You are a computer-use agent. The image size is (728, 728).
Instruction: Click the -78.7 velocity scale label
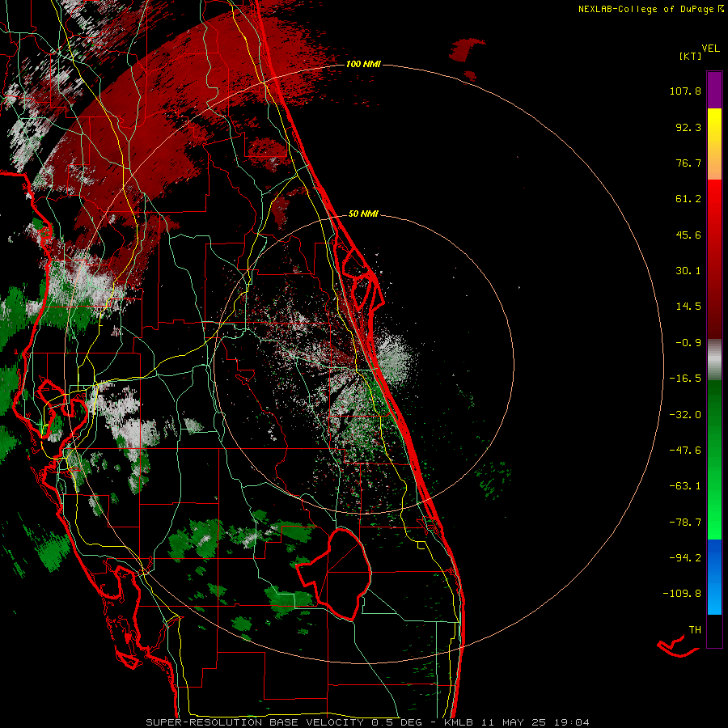685,523
